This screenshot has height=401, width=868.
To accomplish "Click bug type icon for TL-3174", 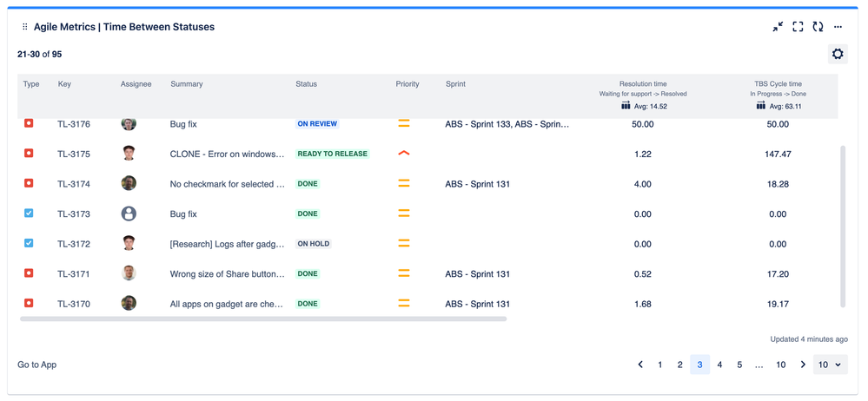I will point(29,183).
